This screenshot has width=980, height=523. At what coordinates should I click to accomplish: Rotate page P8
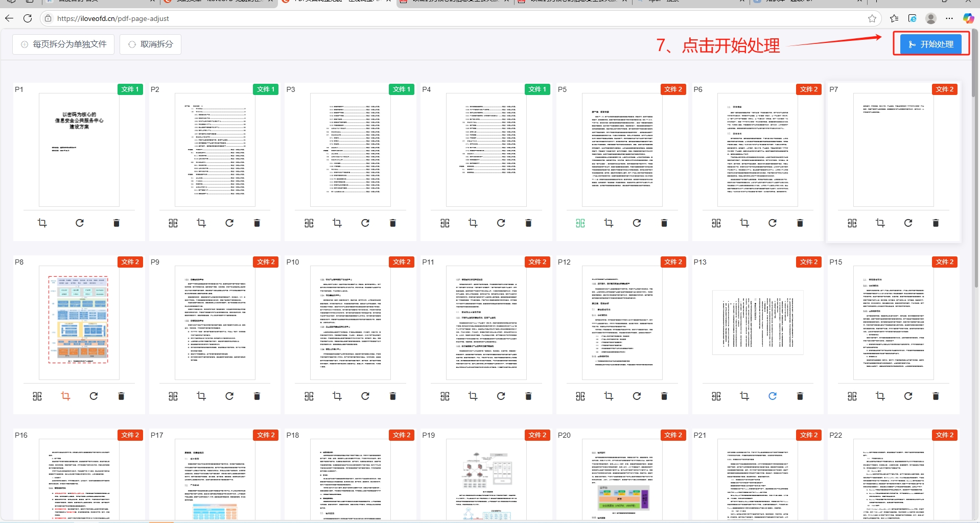[94, 396]
